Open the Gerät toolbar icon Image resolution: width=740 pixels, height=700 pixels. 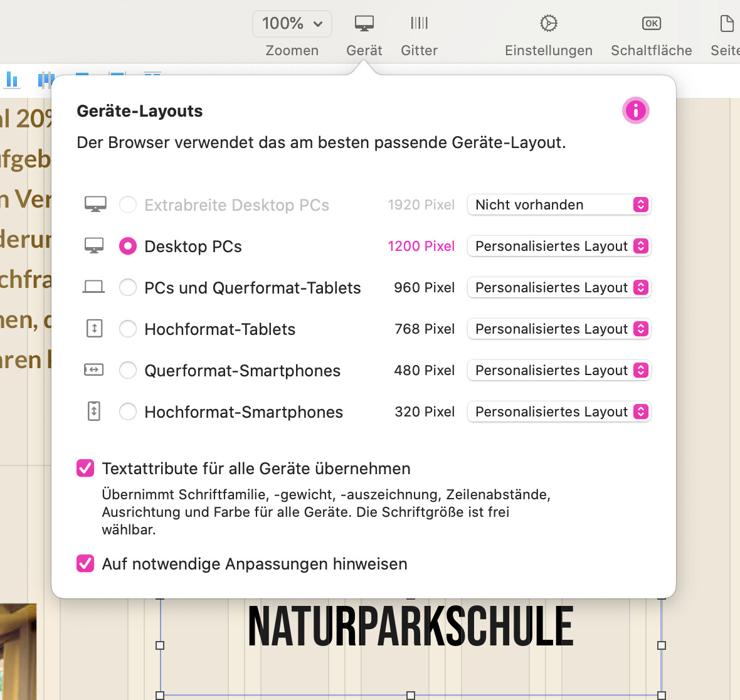364,24
